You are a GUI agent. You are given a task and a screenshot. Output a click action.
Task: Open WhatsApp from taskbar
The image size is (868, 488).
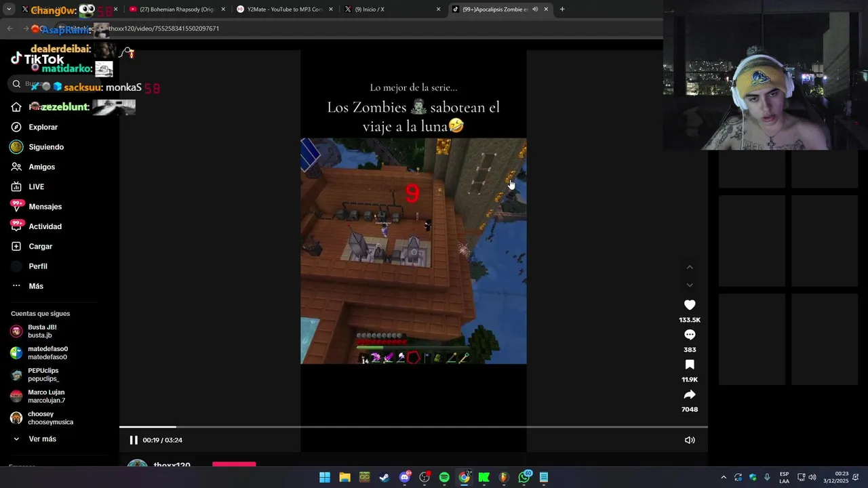[524, 477]
